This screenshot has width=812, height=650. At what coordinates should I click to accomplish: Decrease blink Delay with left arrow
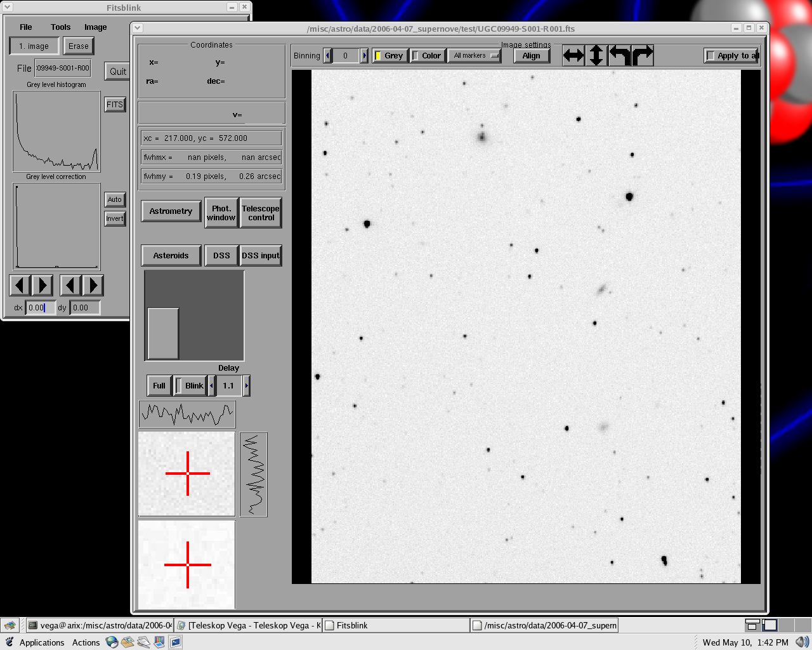(211, 385)
